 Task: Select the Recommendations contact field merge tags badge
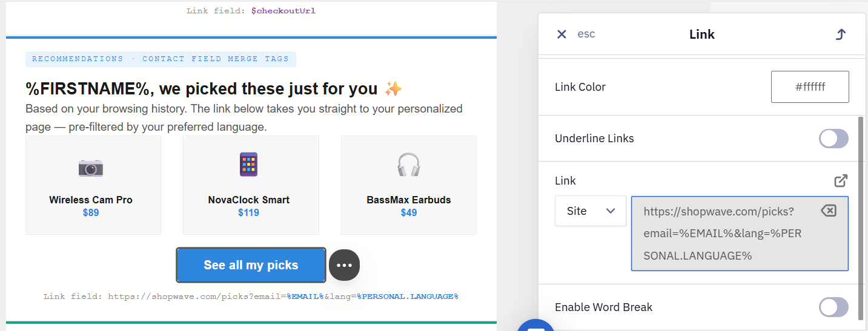click(161, 59)
